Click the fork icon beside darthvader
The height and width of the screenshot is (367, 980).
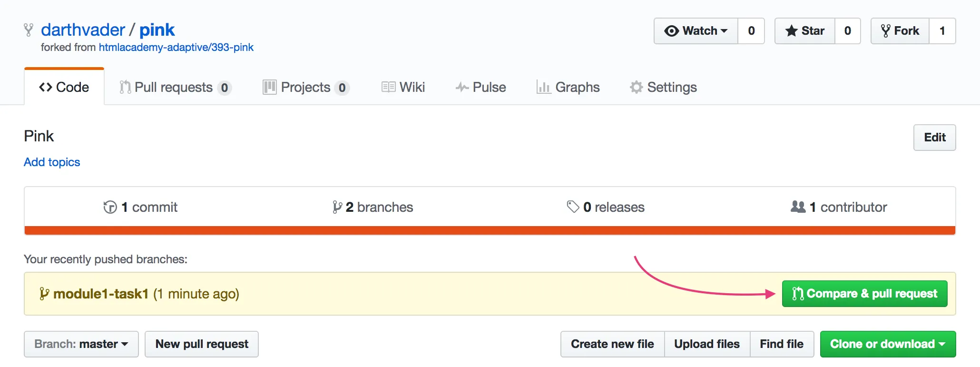[x=29, y=30]
